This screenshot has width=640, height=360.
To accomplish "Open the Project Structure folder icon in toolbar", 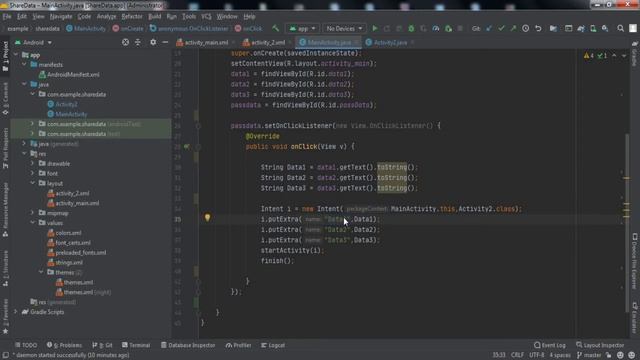I will coord(553,29).
